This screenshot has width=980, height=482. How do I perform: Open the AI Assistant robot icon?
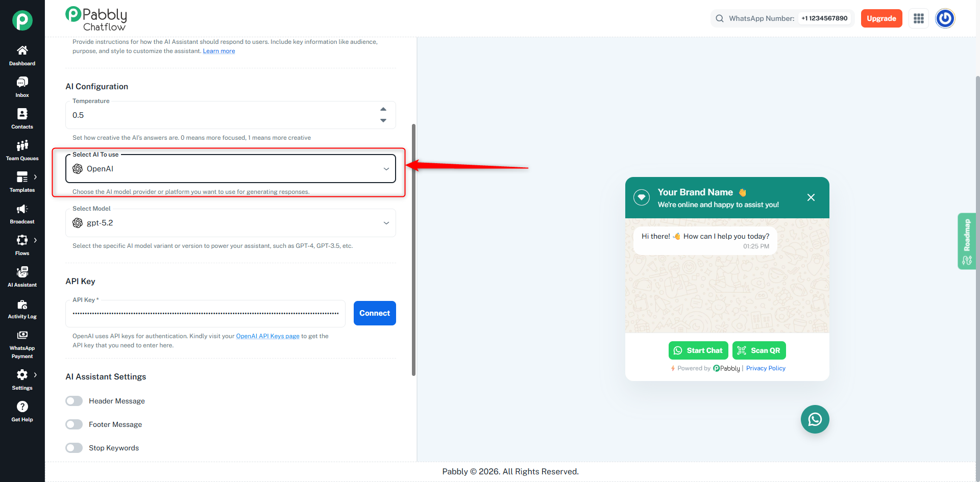pos(22,272)
